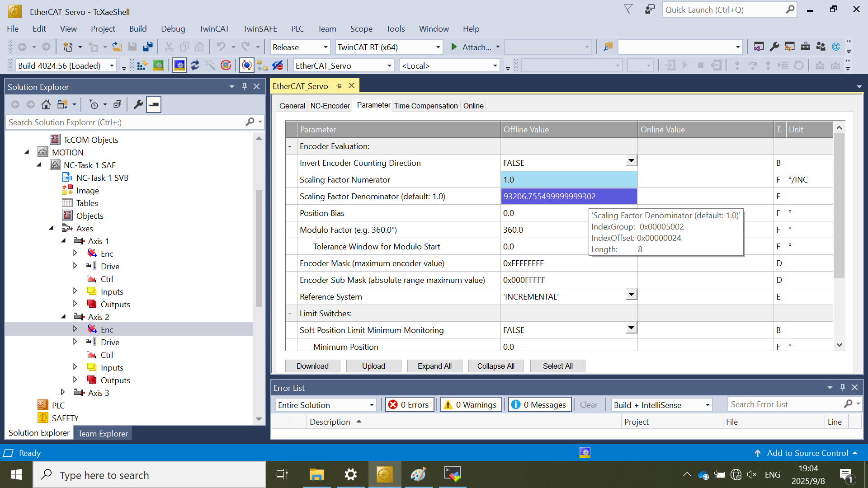Toggle the 0 Messages filter

coord(540,405)
